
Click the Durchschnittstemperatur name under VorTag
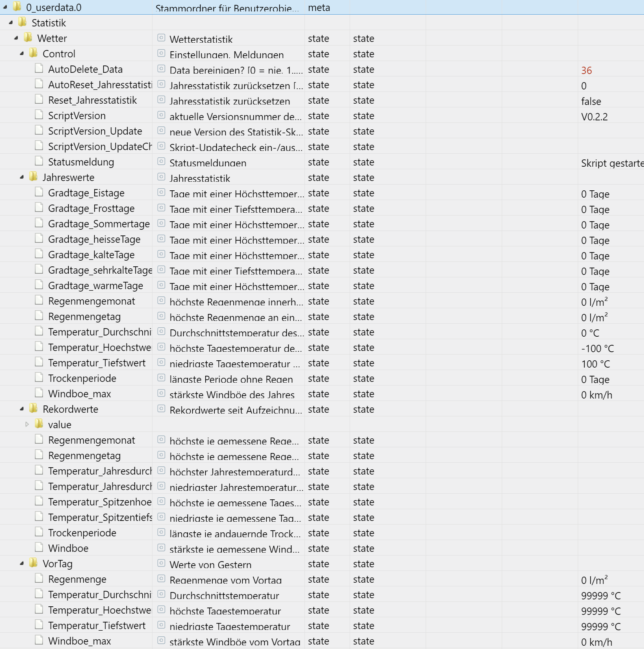click(224, 596)
